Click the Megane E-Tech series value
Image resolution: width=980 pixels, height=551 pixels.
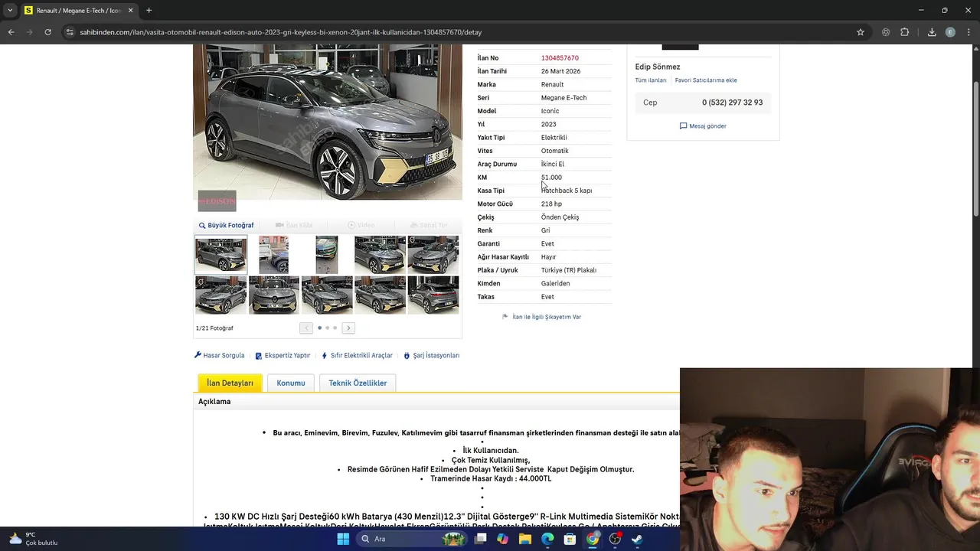563,98
